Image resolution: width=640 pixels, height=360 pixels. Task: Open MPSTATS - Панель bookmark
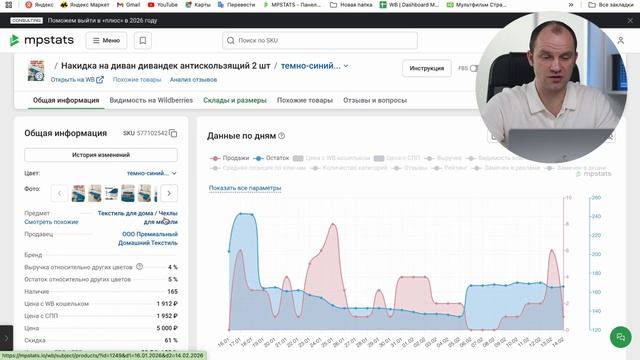coord(292,5)
